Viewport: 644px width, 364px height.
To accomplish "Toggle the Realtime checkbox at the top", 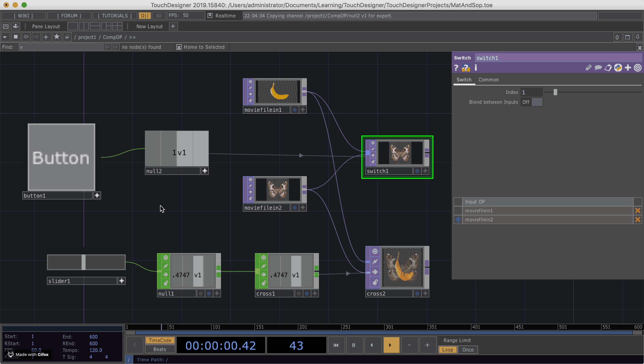I will tap(210, 15).
